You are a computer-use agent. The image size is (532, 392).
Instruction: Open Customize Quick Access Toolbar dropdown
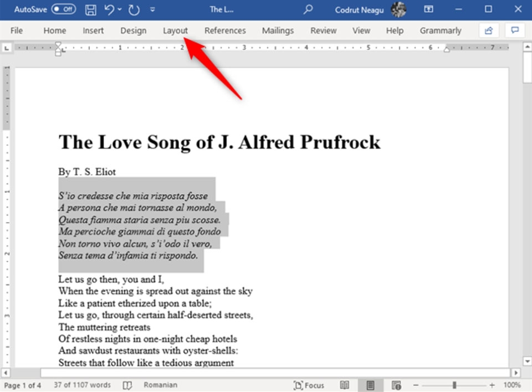(152, 9)
